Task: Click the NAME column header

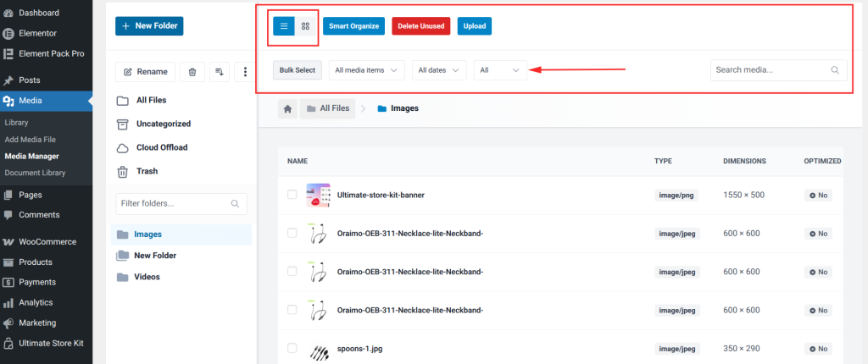Action: coord(298,161)
